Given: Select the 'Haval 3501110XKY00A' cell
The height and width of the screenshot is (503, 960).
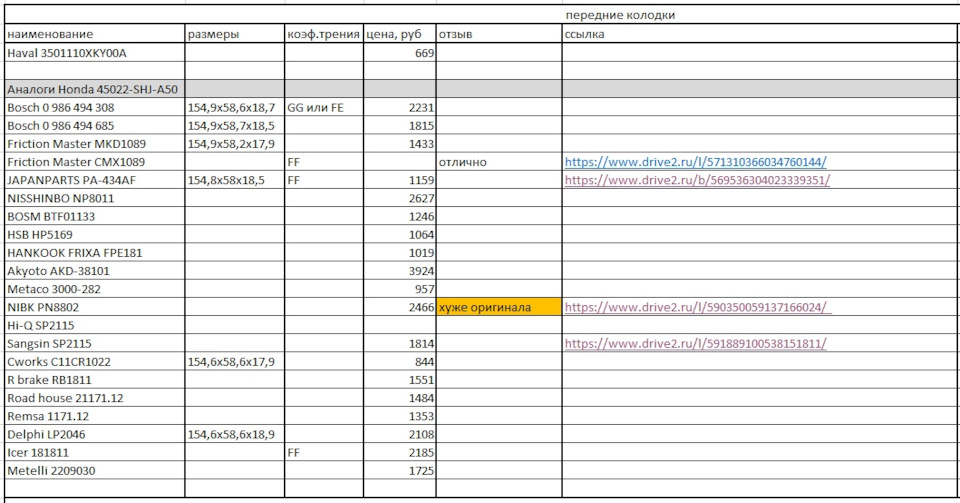Looking at the screenshot, I should (x=94, y=53).
